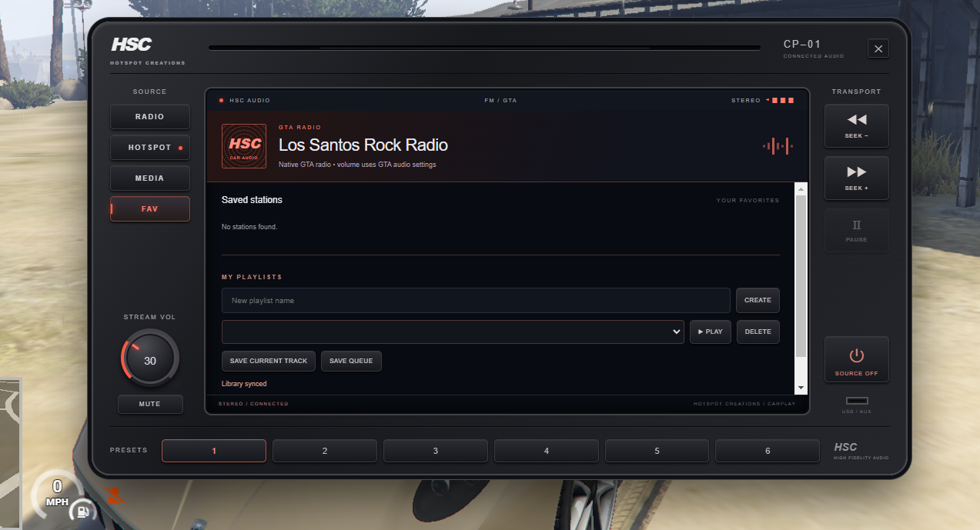The image size is (980, 530).
Task: Switch source to RADIO
Action: (150, 117)
